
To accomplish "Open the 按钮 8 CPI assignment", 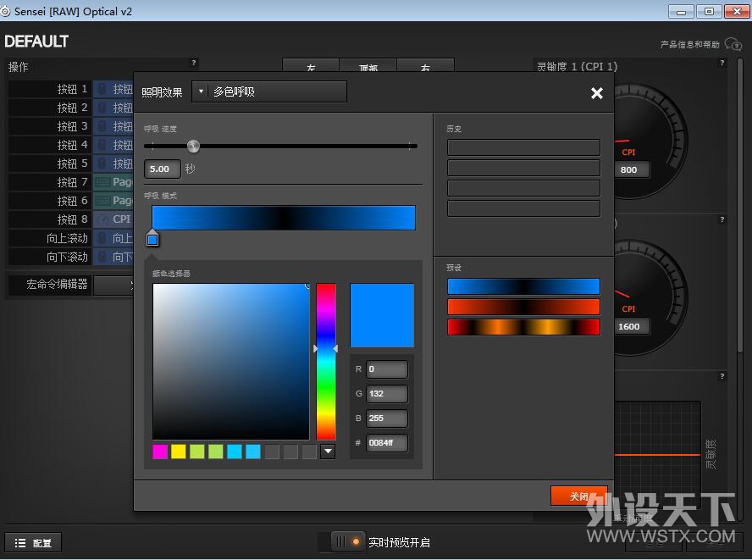I will click(113, 219).
